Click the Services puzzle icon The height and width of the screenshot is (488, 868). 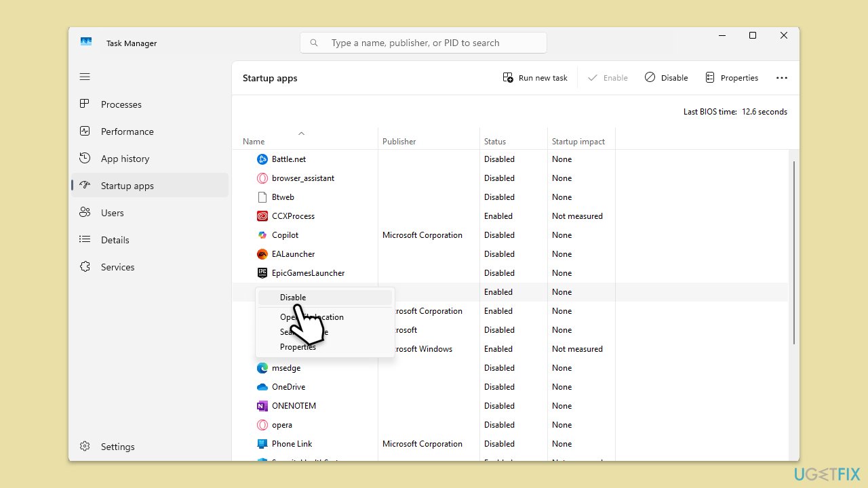(x=85, y=267)
